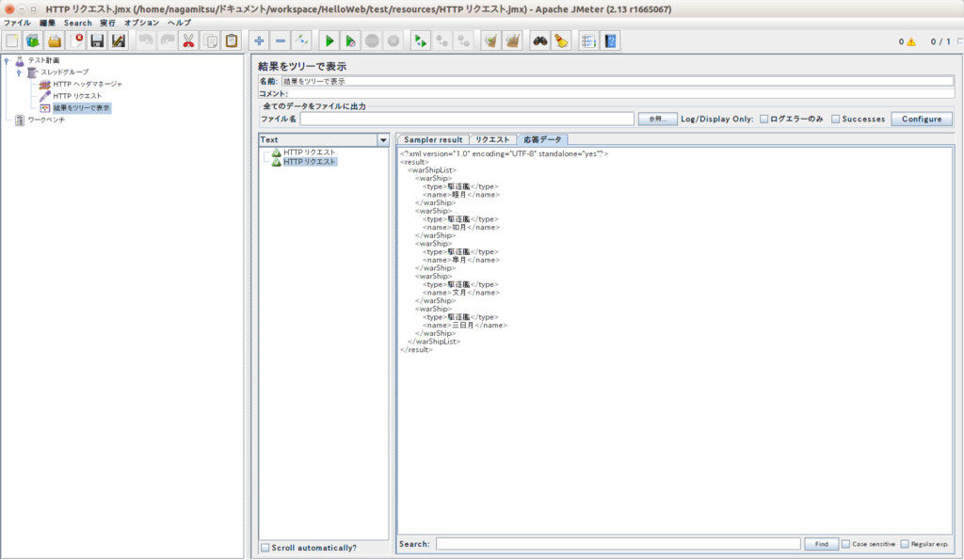Click the greyed Stop sign icon
The image size is (964, 560).
(x=372, y=41)
